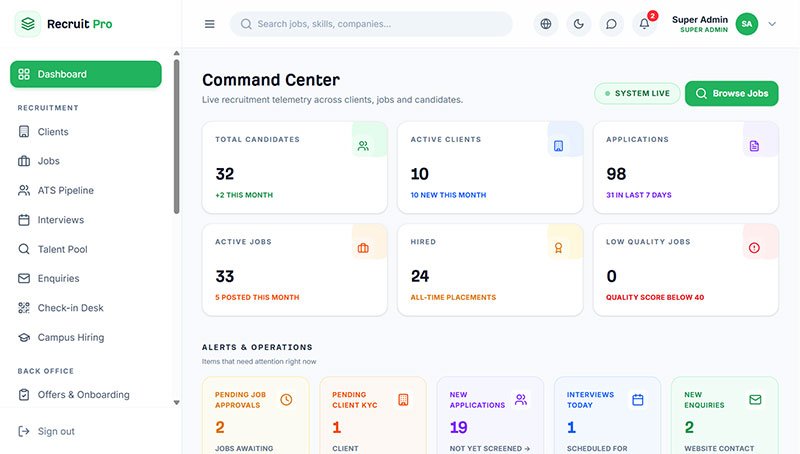The image size is (800, 454).
Task: Click the Applications document icon
Action: coord(754,146)
